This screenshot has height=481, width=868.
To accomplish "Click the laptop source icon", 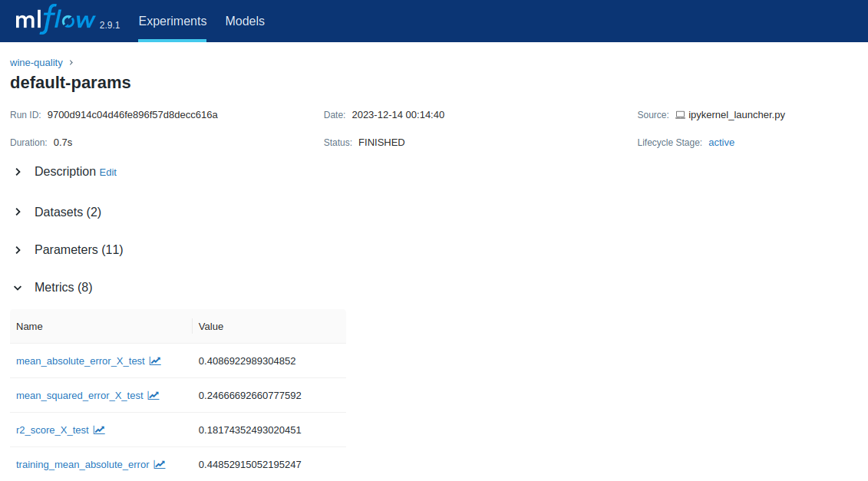I will click(x=680, y=115).
